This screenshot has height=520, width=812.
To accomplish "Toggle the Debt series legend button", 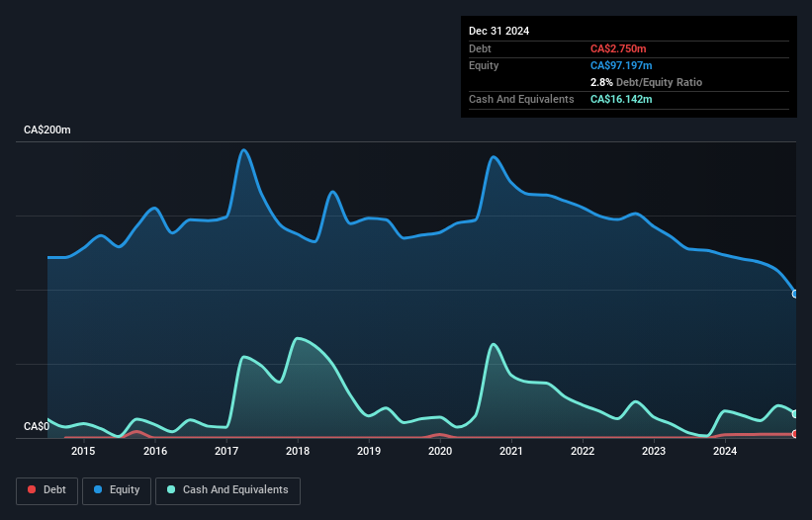I will 47,490.
